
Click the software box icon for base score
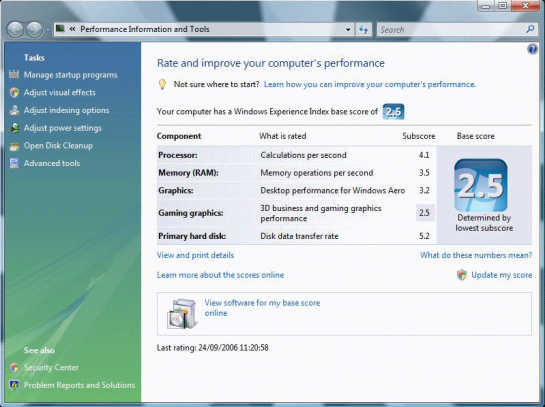(x=182, y=314)
